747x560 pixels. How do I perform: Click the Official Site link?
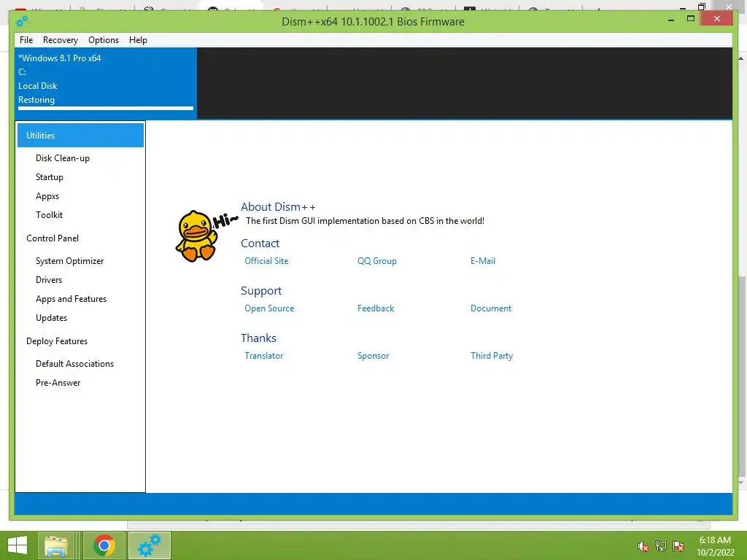click(x=266, y=261)
